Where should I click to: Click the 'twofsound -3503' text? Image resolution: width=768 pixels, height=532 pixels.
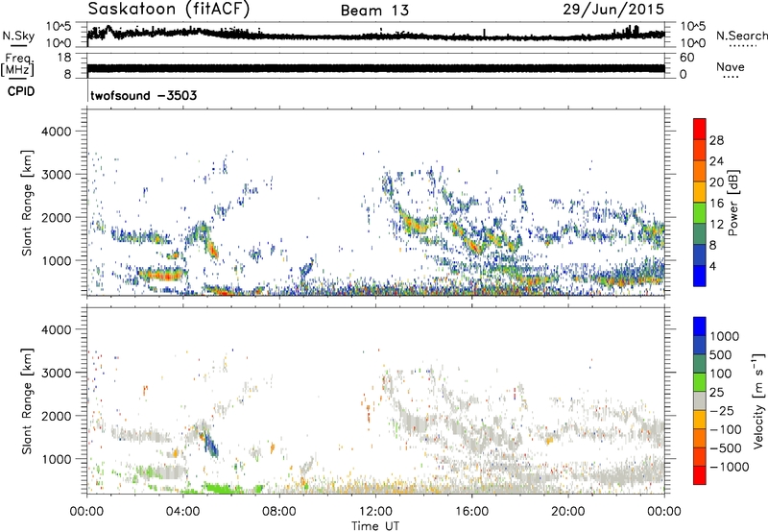[143, 95]
